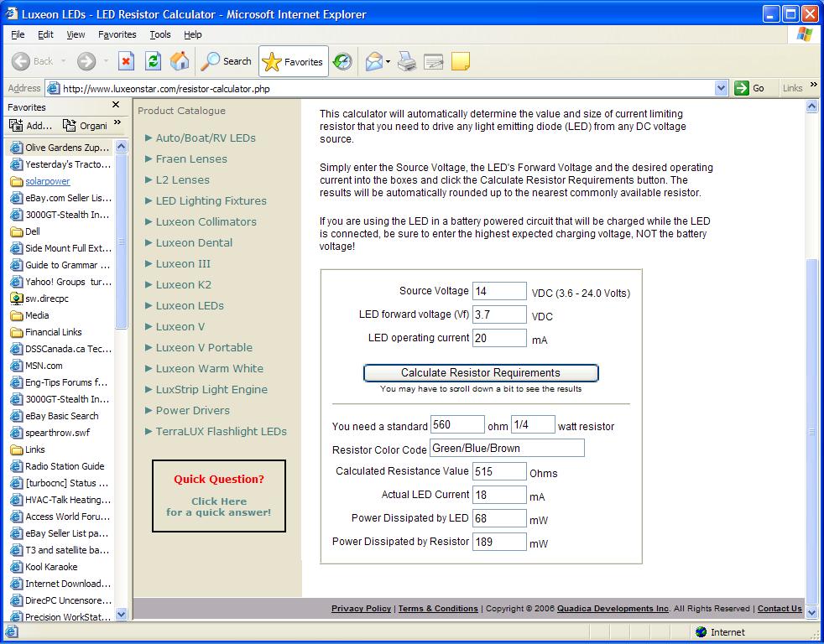Toggle the Favorites star toolbar button

(x=293, y=61)
